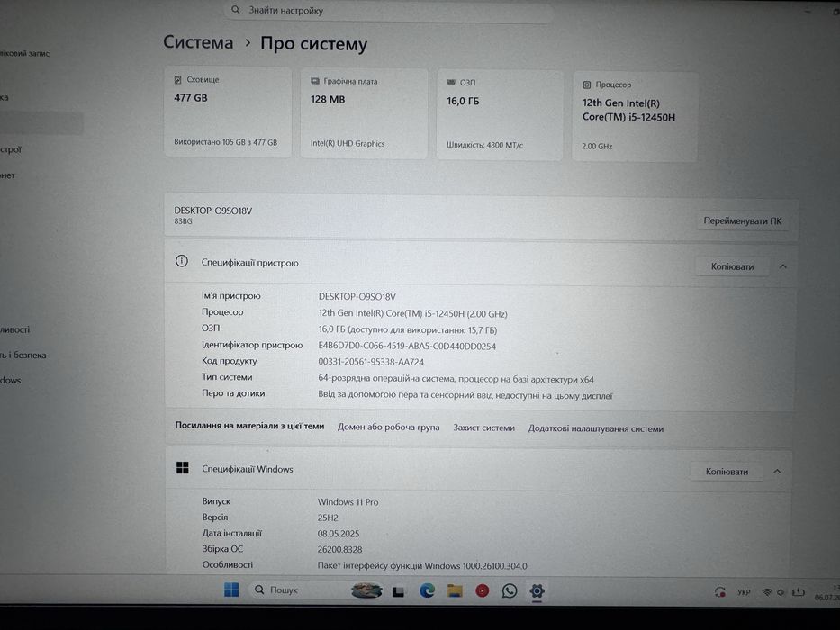Screen dimensions: 840x630
Task: Click the taskbar clock showing date 06.07
Action: 827,592
